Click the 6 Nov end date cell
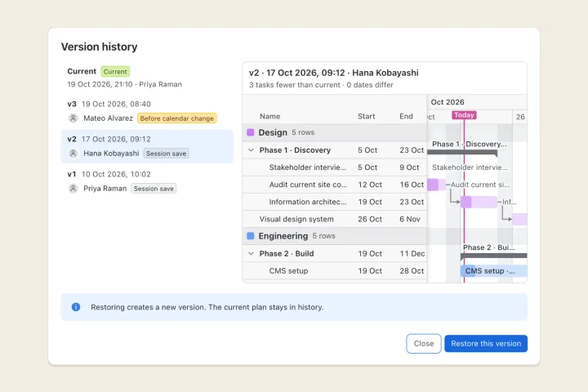Image resolution: width=588 pixels, height=392 pixels. point(410,219)
